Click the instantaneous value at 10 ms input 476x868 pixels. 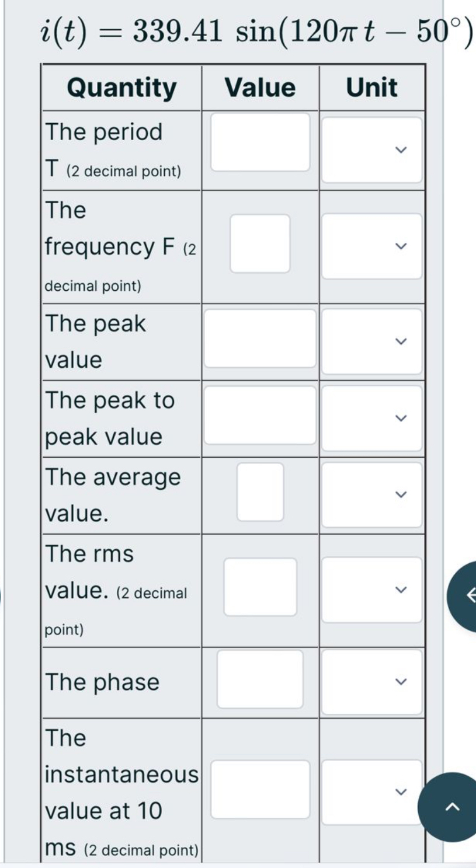260,789
